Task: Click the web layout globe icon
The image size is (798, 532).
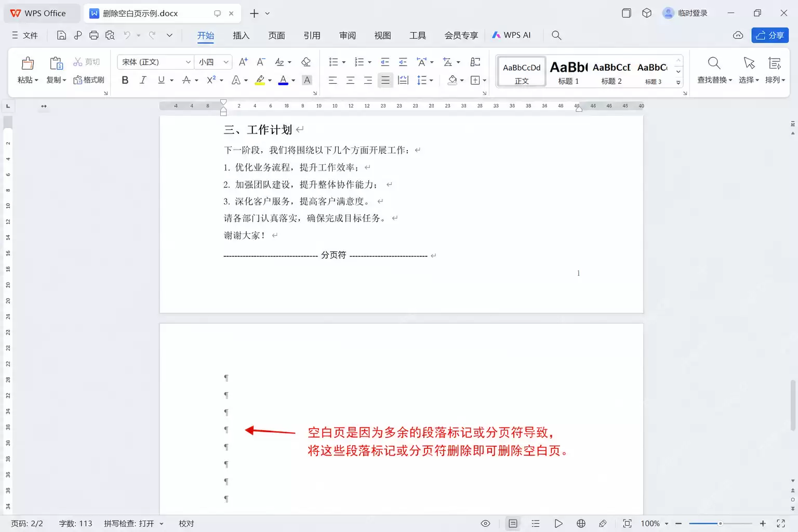Action: [x=581, y=524]
